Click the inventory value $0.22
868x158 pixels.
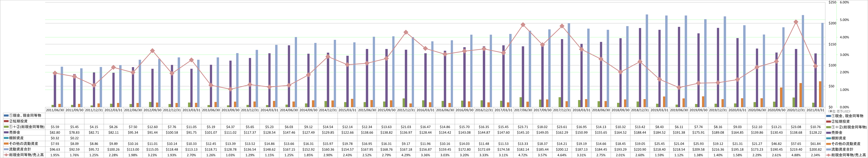click(75, 138)
